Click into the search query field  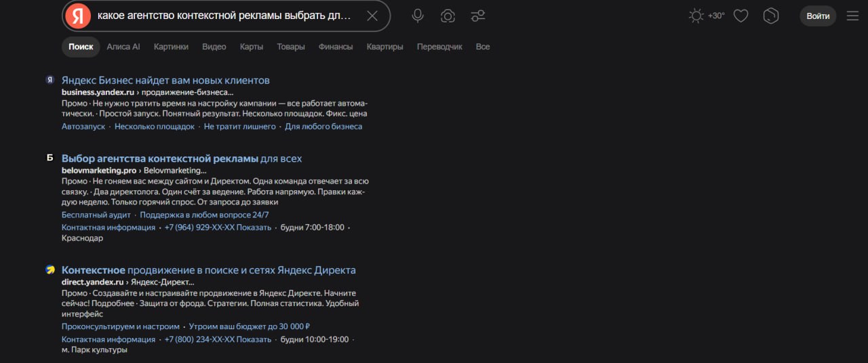(x=224, y=16)
